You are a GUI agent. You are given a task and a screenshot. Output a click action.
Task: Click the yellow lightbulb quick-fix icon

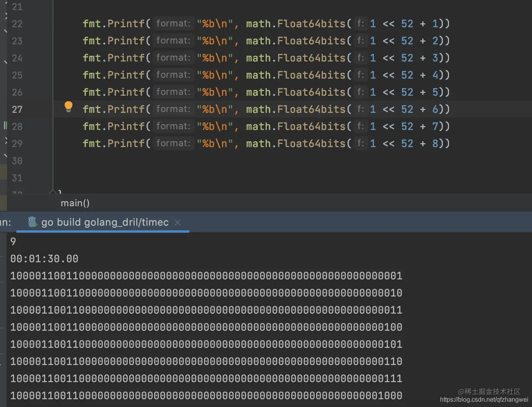pos(69,107)
